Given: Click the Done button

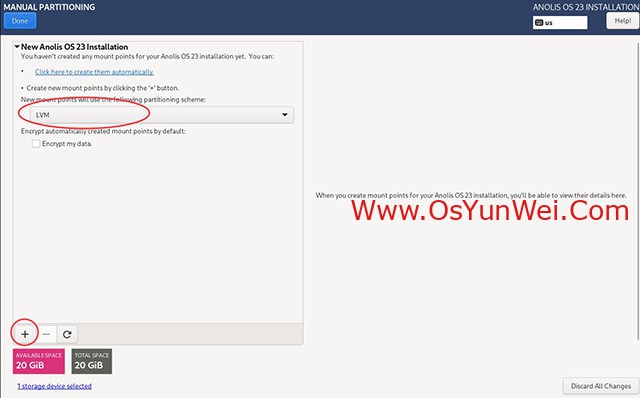Looking at the screenshot, I should pos(20,21).
